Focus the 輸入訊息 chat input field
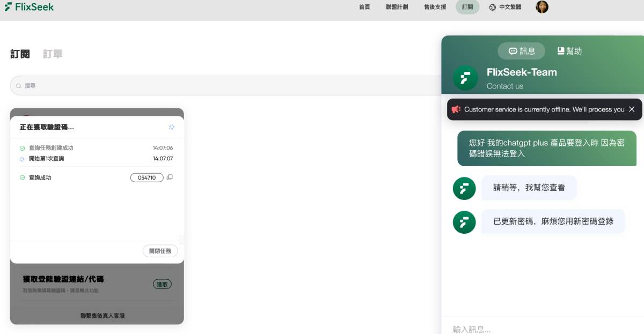Screen dimensions: 644x334 [543, 329]
